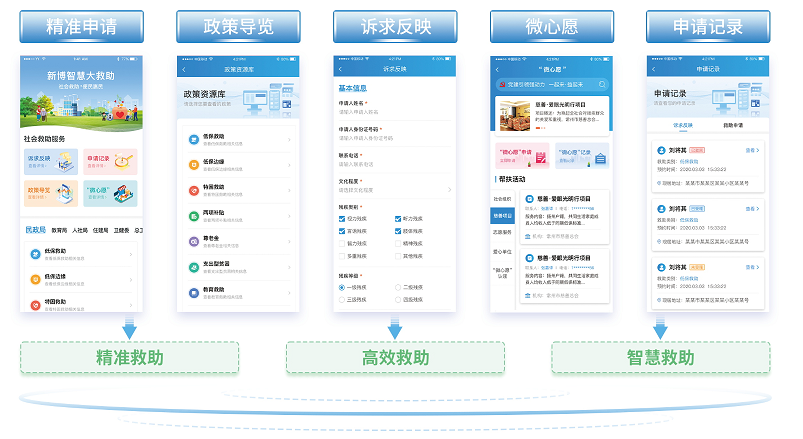
Task: Tap orange 低保边缘 icon in 政策资源库 list
Action: [x=194, y=165]
